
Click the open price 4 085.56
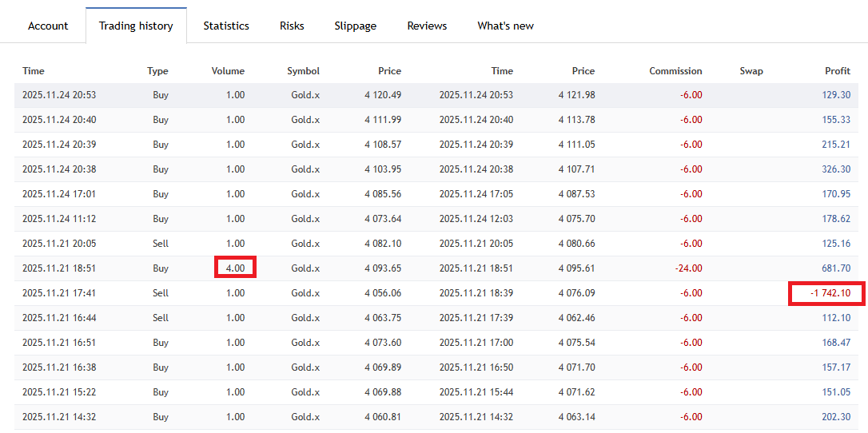click(383, 194)
